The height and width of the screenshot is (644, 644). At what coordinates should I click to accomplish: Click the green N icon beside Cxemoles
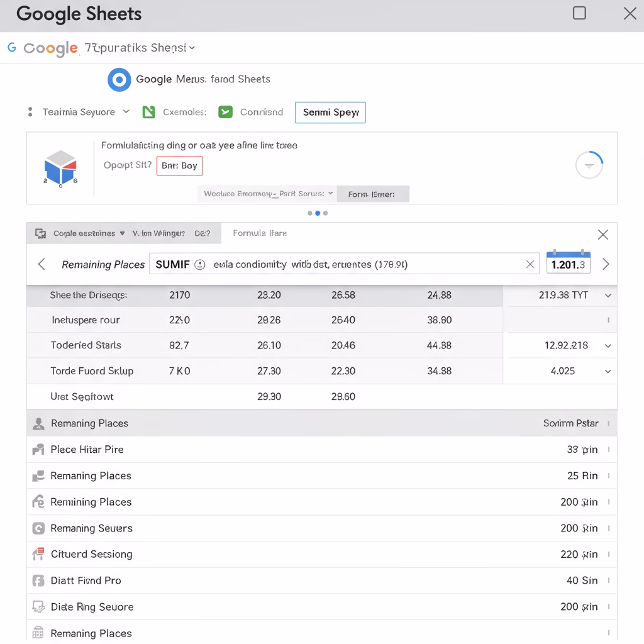(x=148, y=112)
